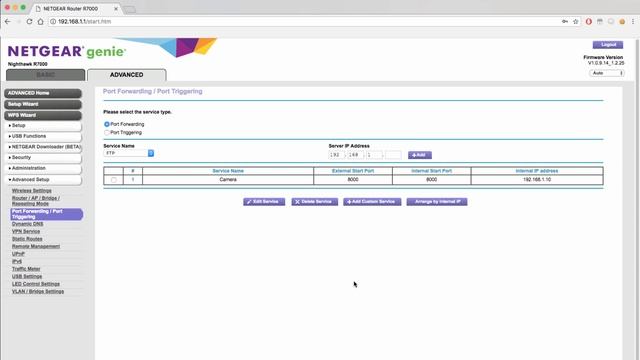Collapse the Advanced Setup section

(43, 180)
